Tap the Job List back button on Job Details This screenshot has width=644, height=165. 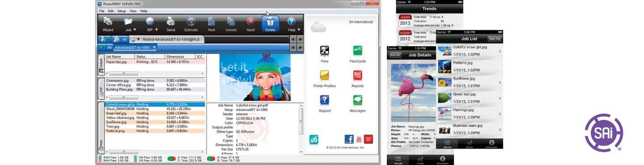pyautogui.click(x=394, y=55)
